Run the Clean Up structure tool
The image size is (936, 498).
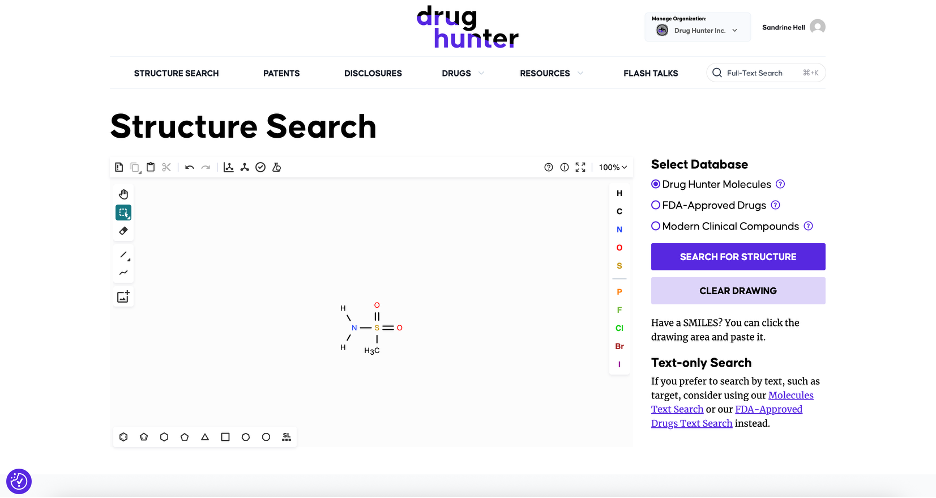pos(244,167)
